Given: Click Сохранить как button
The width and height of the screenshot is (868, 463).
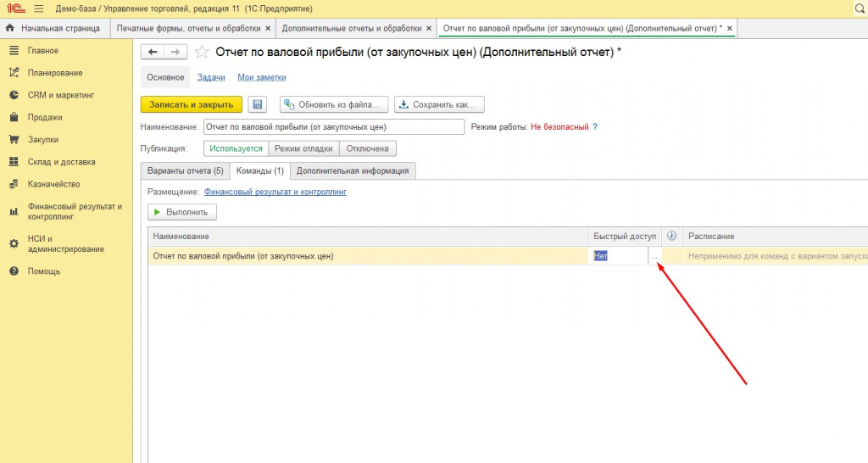Looking at the screenshot, I should 439,104.
